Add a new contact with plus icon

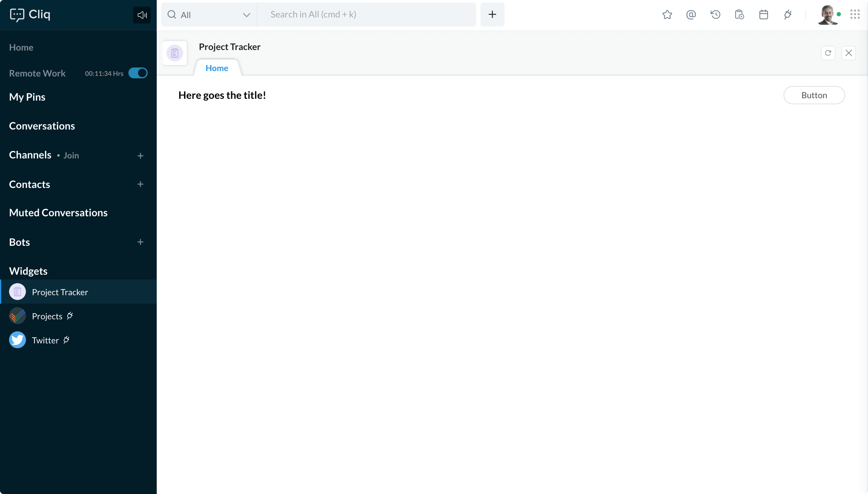coord(140,184)
